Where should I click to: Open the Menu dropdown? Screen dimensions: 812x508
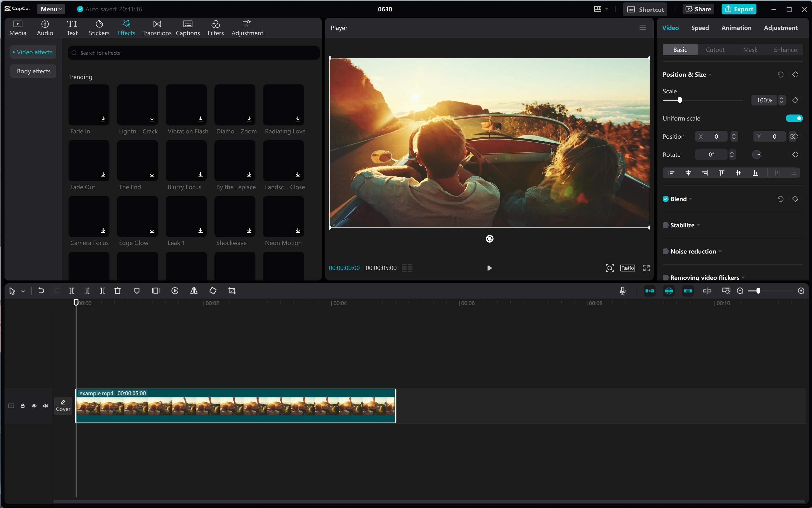51,9
